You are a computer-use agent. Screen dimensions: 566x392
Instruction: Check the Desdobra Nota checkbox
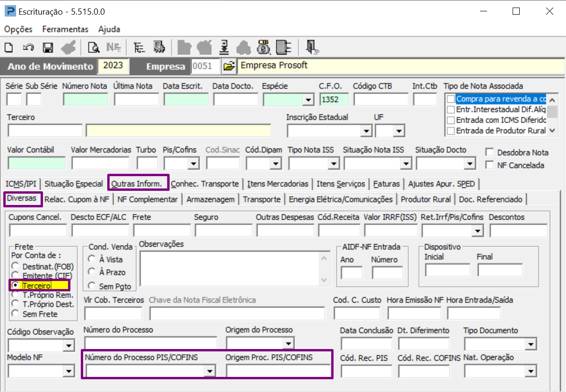[x=489, y=153]
